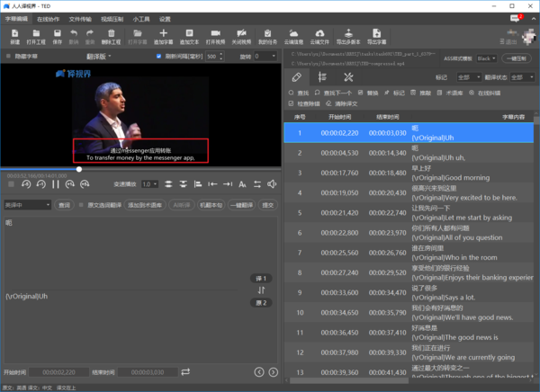The height and width of the screenshot is (392, 540).
Task: Click the 追加字幕 (Append subtitle) plus icon
Action: tap(163, 34)
